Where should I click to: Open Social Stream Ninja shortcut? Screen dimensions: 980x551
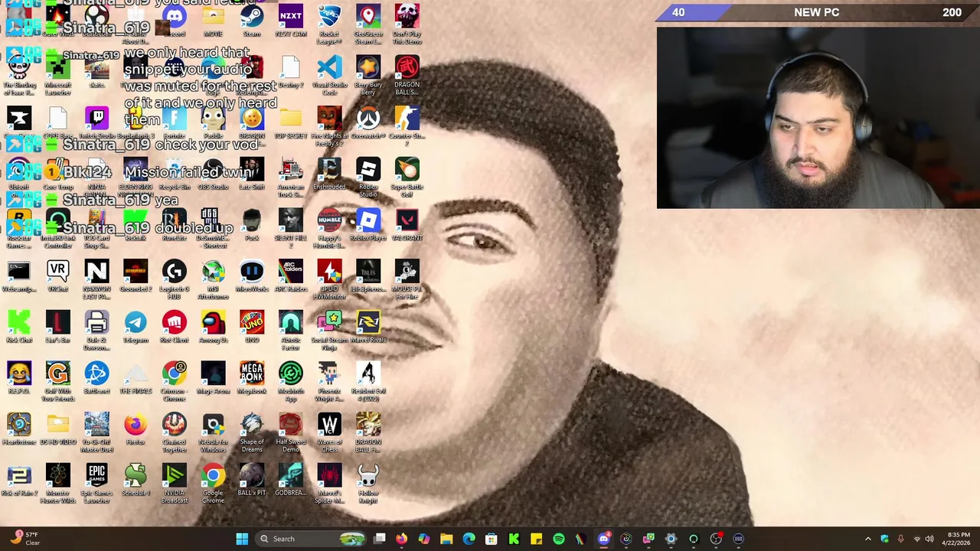tap(329, 331)
